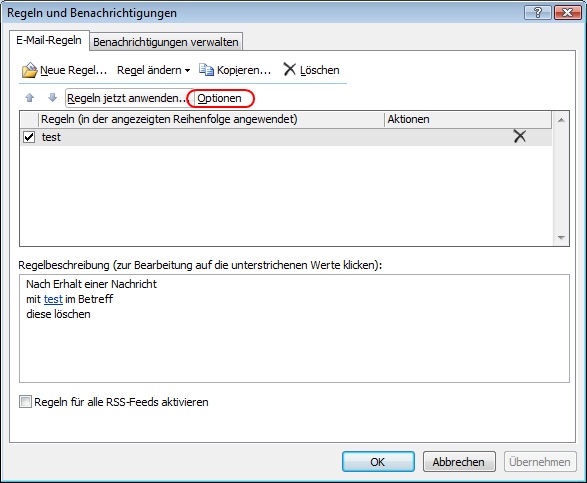Switch to Benachrichtigungen verwalten tab
Viewport: 587px width, 483px height.
click(166, 42)
